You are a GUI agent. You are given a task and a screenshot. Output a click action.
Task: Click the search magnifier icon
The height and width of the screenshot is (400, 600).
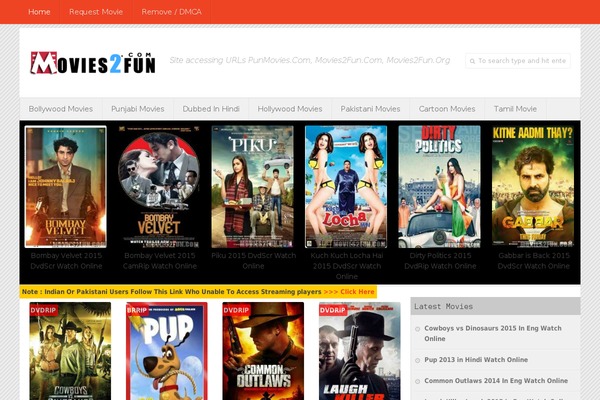472,61
